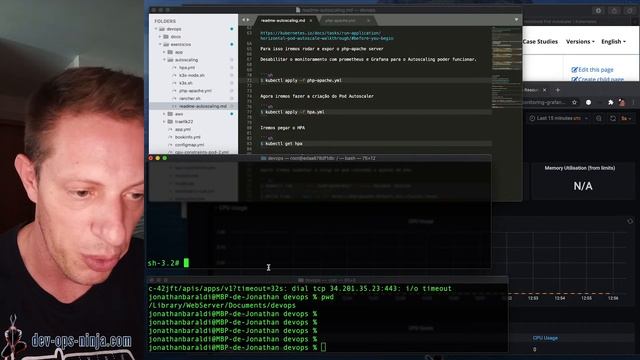640x360 pixels.
Task: Open the Versions dropdown on Kubernetes site
Action: [x=580, y=42]
